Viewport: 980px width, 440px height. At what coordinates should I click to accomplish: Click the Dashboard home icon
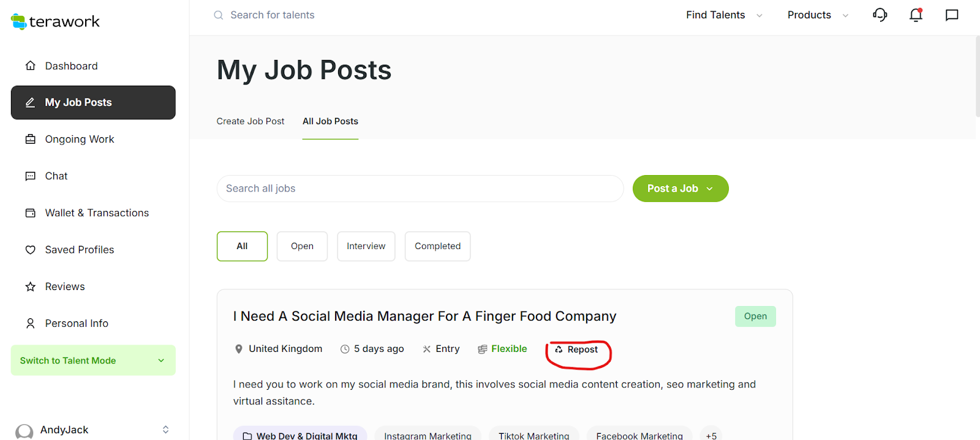click(31, 66)
